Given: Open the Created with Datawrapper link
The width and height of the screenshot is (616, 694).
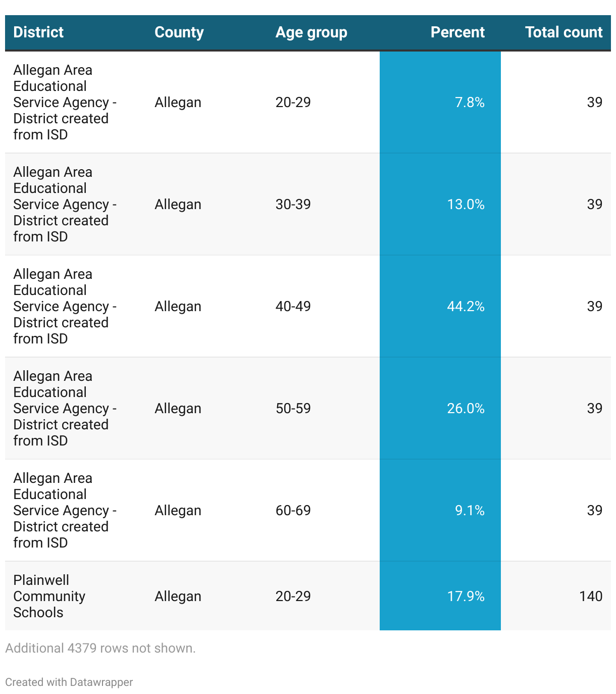Looking at the screenshot, I should (69, 682).
